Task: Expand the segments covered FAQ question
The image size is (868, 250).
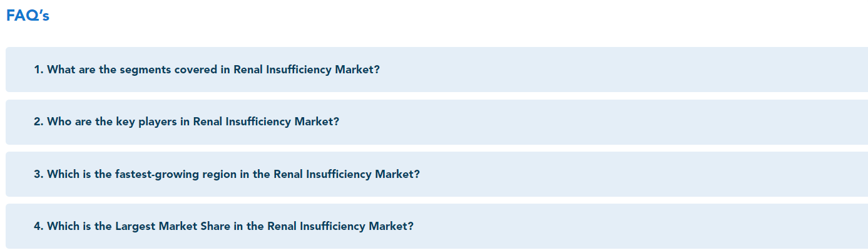Action: 437,70
